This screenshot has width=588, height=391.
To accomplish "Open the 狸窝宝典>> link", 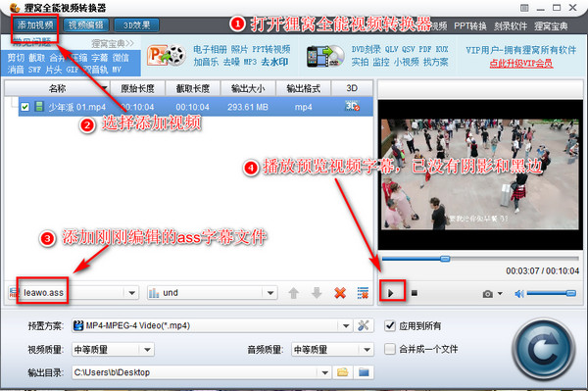I will point(113,43).
